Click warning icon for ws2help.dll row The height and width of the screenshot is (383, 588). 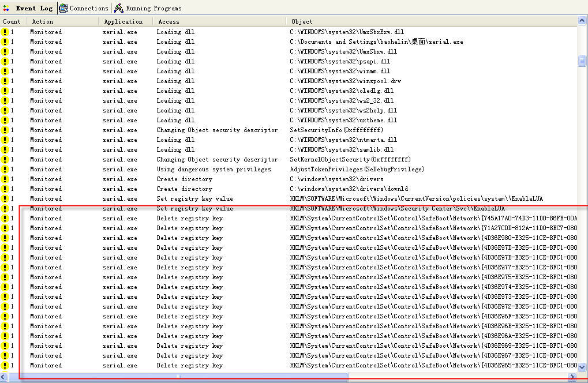click(x=5, y=110)
